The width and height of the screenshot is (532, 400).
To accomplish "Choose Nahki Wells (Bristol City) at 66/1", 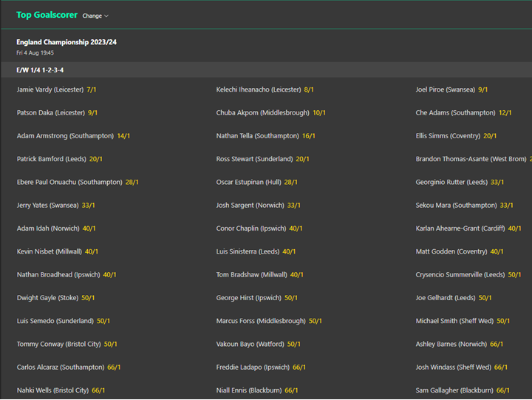I will click(61, 390).
